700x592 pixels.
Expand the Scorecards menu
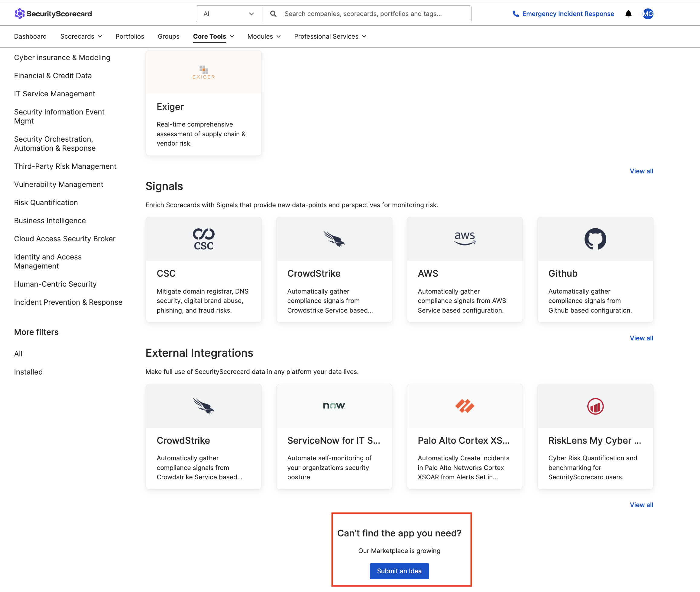(x=81, y=36)
